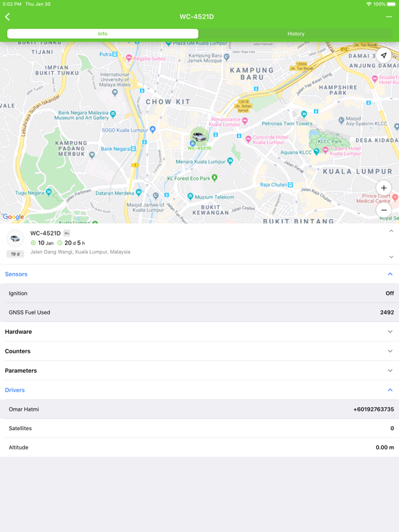Viewport: 399px width, 532px height.
Task: Open the three-dot more options menu
Action: (x=389, y=17)
